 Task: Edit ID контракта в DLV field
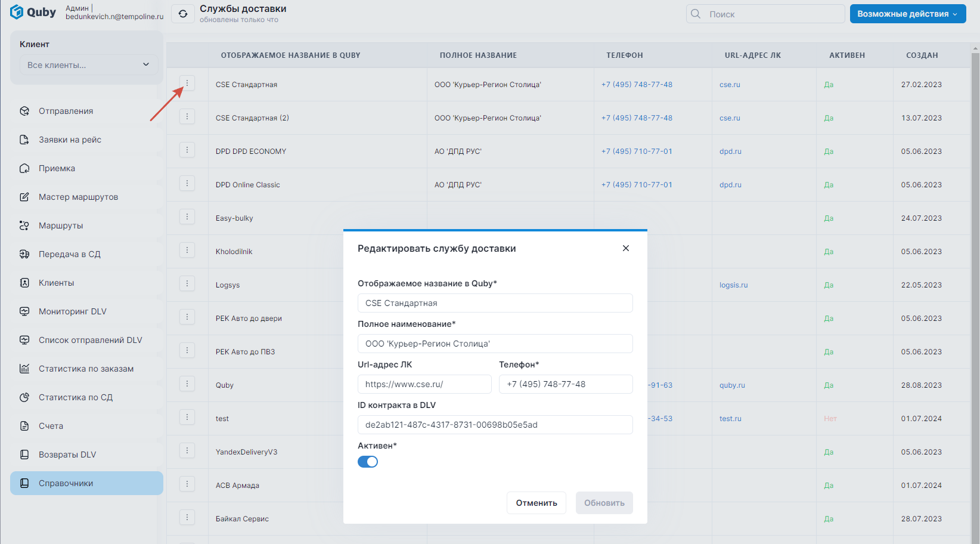[x=495, y=425]
